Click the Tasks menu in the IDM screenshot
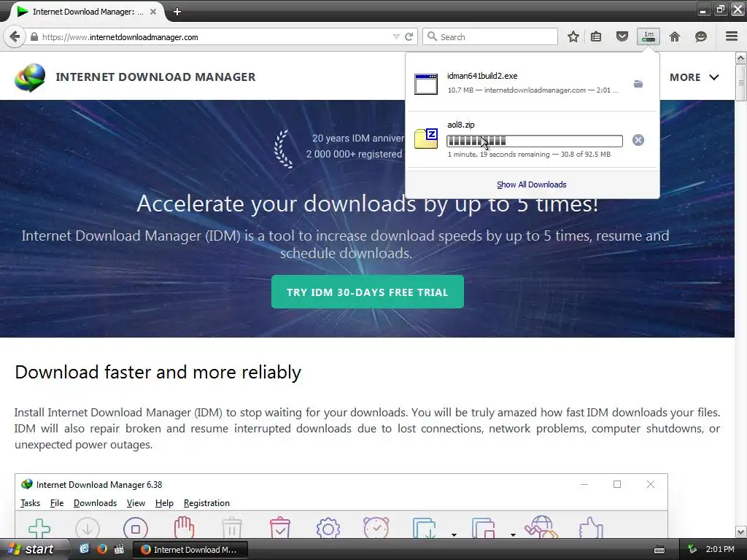 coord(30,503)
